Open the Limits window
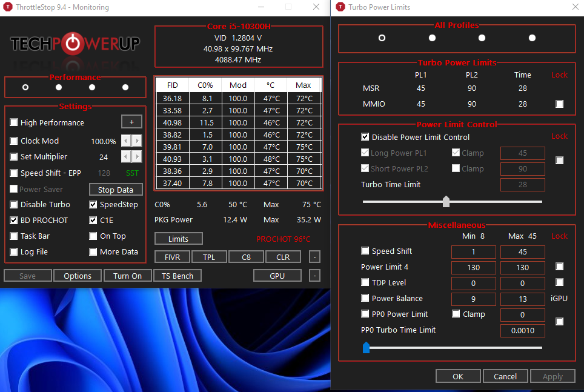 click(x=178, y=239)
